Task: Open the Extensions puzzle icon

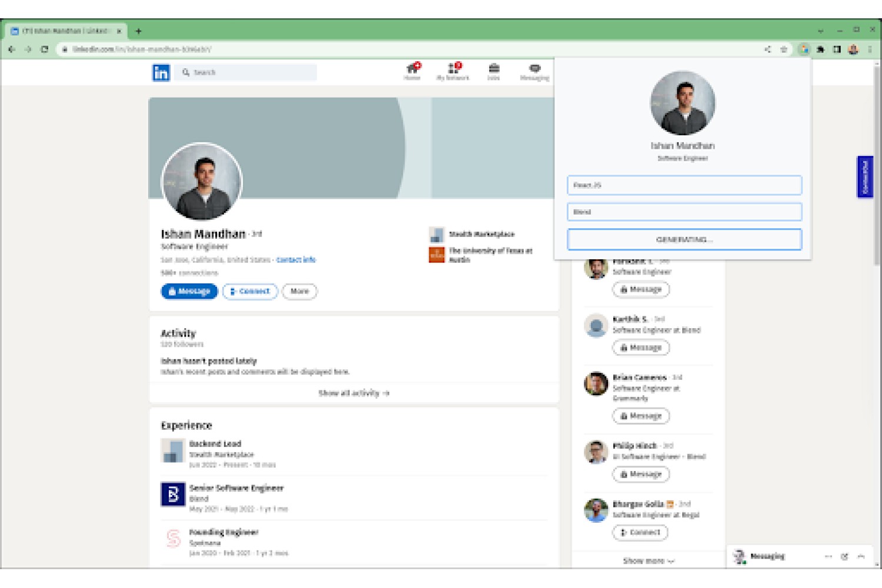Action: 821,49
